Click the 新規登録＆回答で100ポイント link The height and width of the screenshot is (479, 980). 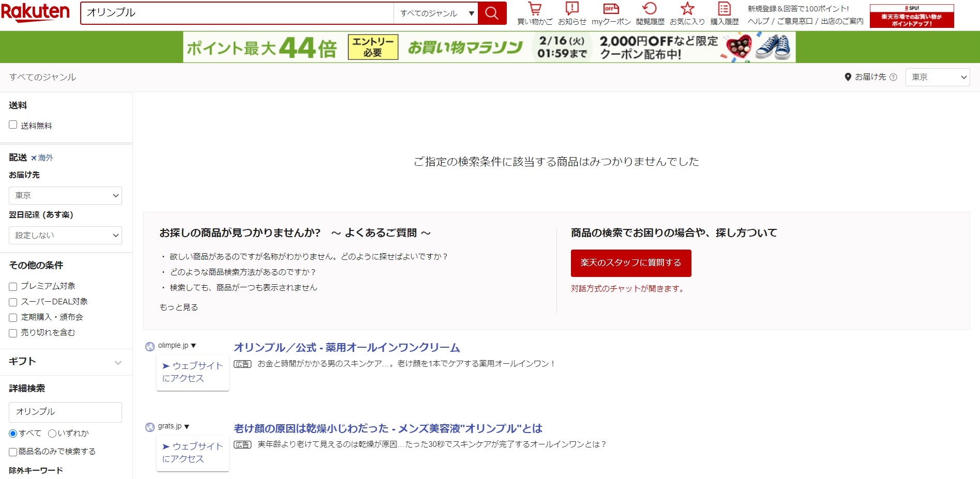pos(798,9)
